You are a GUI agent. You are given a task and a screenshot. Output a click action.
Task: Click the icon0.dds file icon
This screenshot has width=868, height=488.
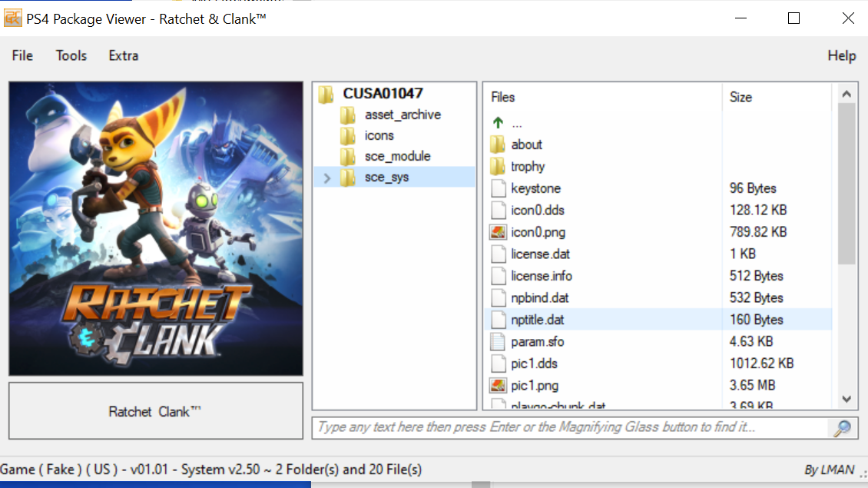coord(499,210)
